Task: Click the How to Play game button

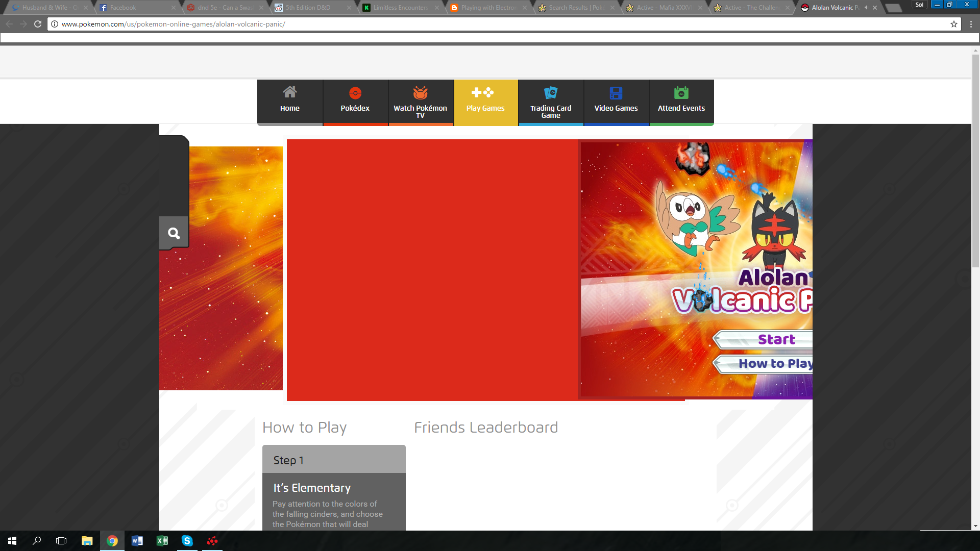Action: pos(763,364)
